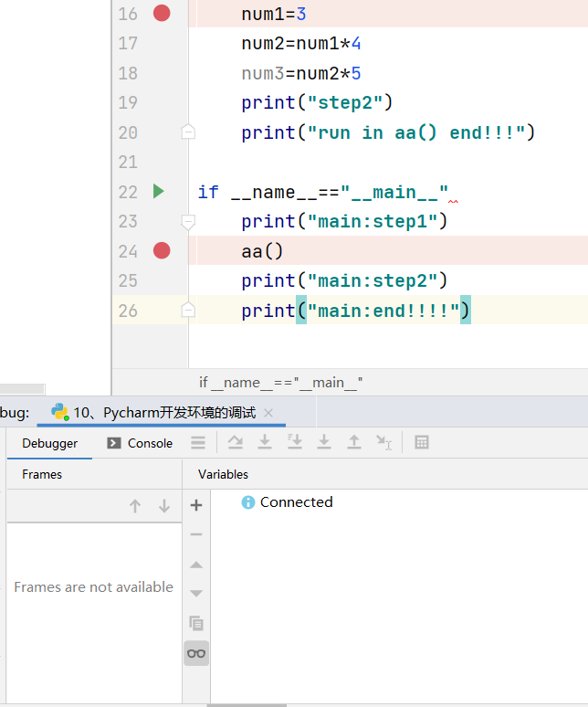Open the Console tab

[x=140, y=443]
